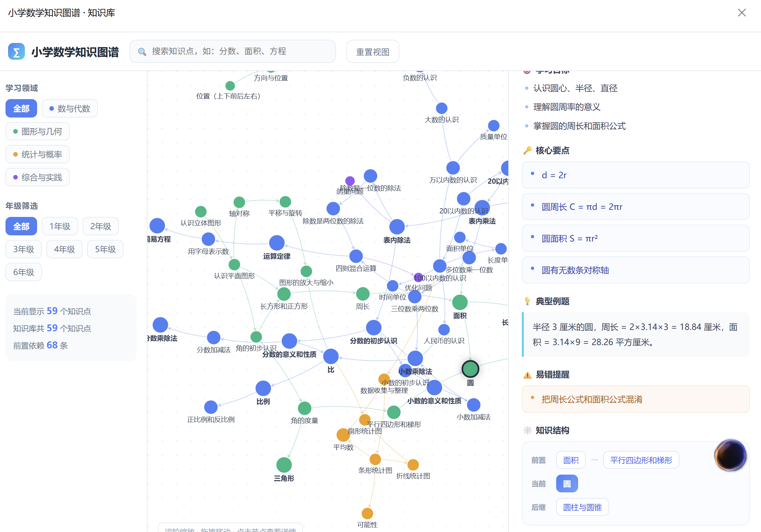Select the 表内除法 graph node

[397, 227]
